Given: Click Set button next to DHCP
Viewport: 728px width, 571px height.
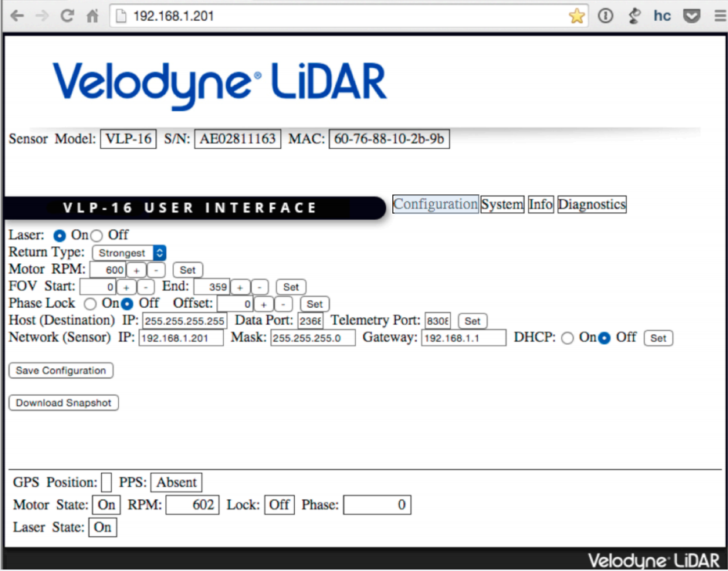Looking at the screenshot, I should tap(659, 339).
